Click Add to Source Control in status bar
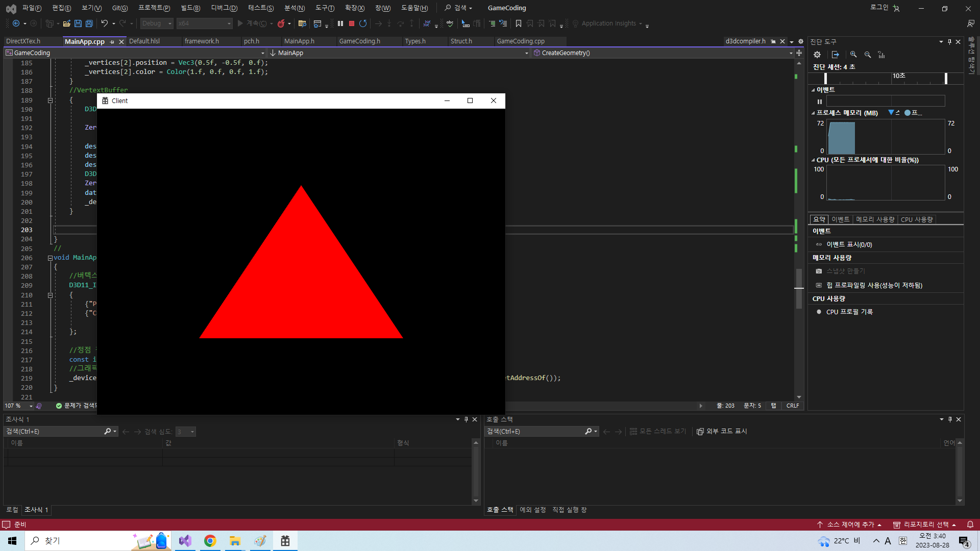 coord(850,524)
